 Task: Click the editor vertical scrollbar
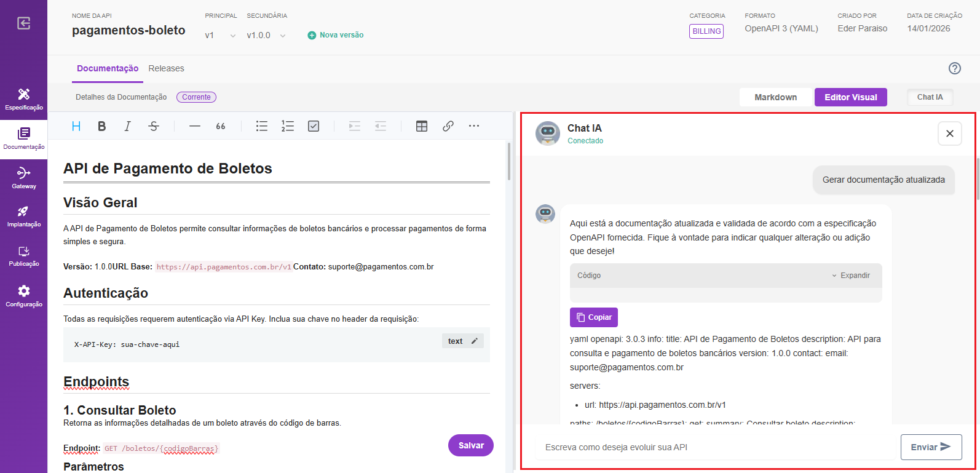pyautogui.click(x=509, y=162)
